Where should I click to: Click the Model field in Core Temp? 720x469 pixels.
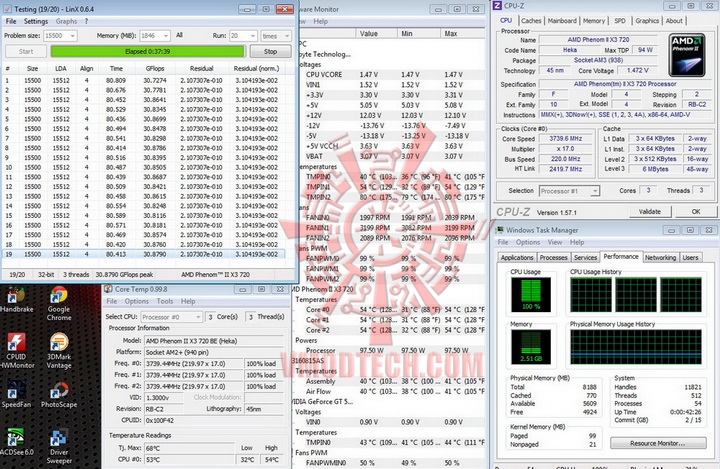214,341
